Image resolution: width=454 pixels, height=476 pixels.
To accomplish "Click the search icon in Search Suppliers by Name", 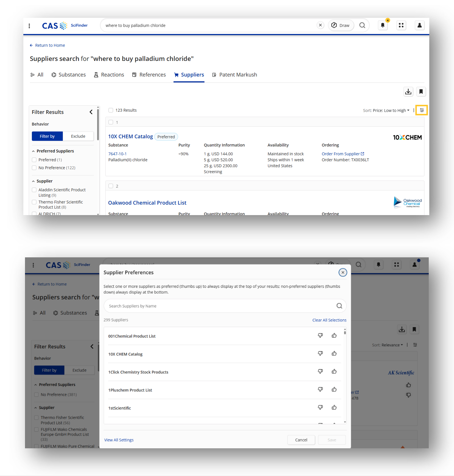I will (x=339, y=306).
